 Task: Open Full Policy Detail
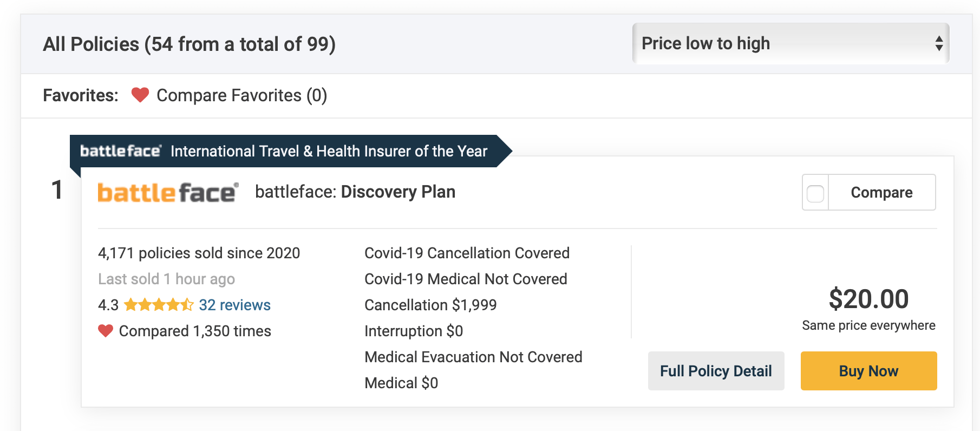point(716,371)
